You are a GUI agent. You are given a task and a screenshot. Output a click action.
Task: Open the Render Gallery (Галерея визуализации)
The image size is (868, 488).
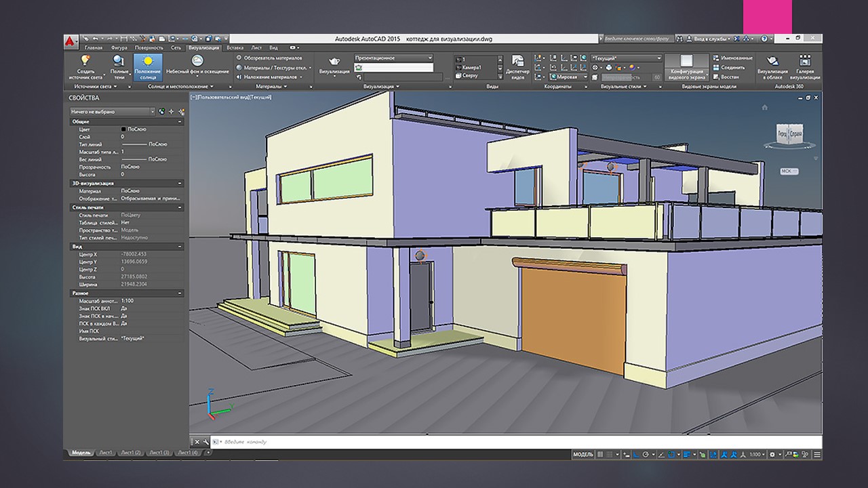(805, 61)
